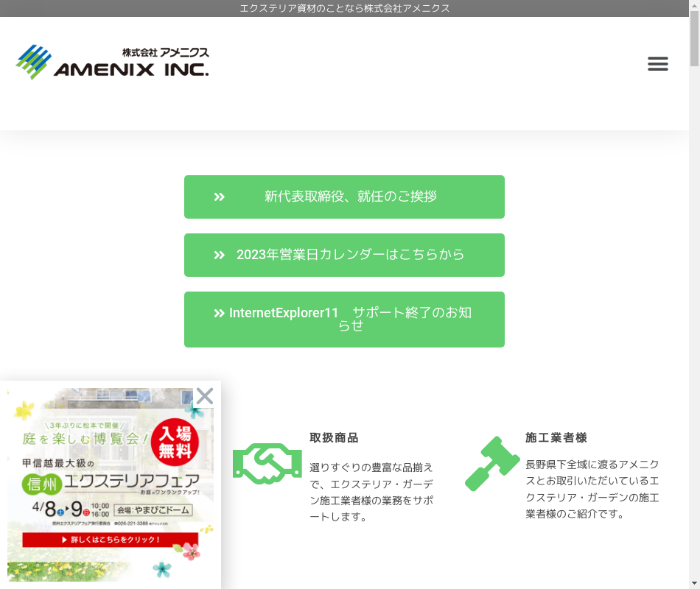Click the top エクステリア資材 header tagline

(x=344, y=8)
